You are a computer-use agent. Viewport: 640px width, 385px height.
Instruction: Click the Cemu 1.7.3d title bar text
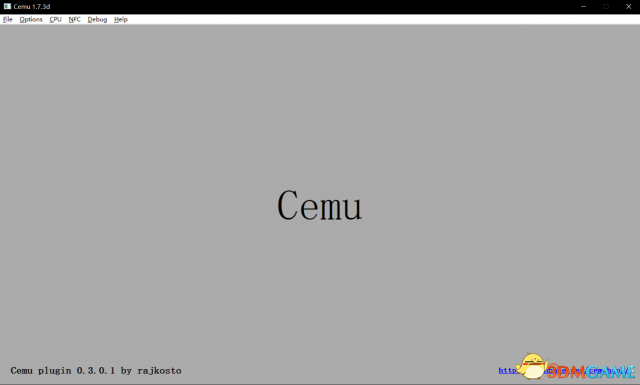pos(32,7)
